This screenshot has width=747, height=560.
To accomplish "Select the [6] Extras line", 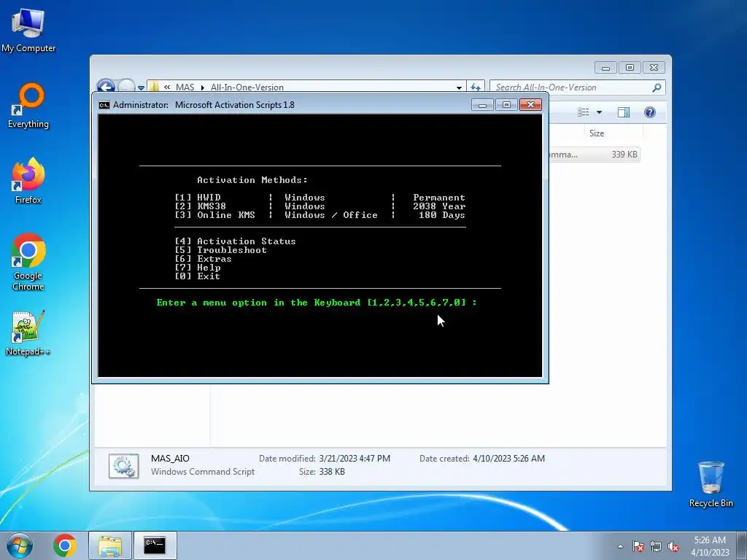I will [x=203, y=259].
